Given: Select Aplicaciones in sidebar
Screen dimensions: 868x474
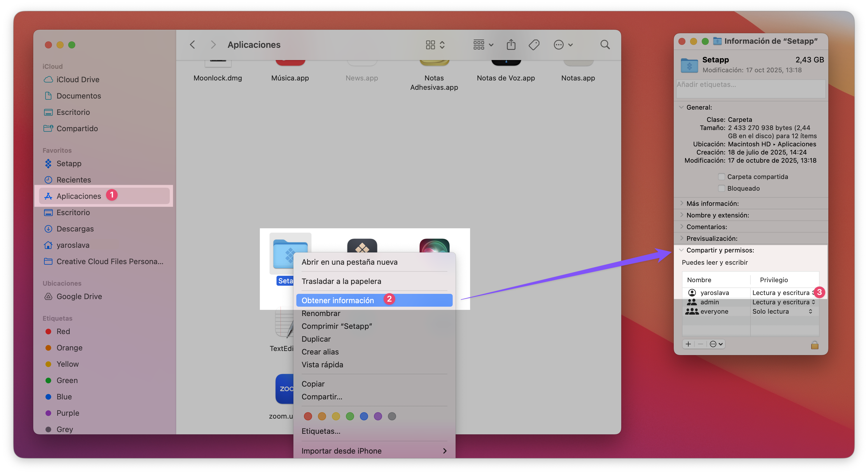Looking at the screenshot, I should (104, 196).
